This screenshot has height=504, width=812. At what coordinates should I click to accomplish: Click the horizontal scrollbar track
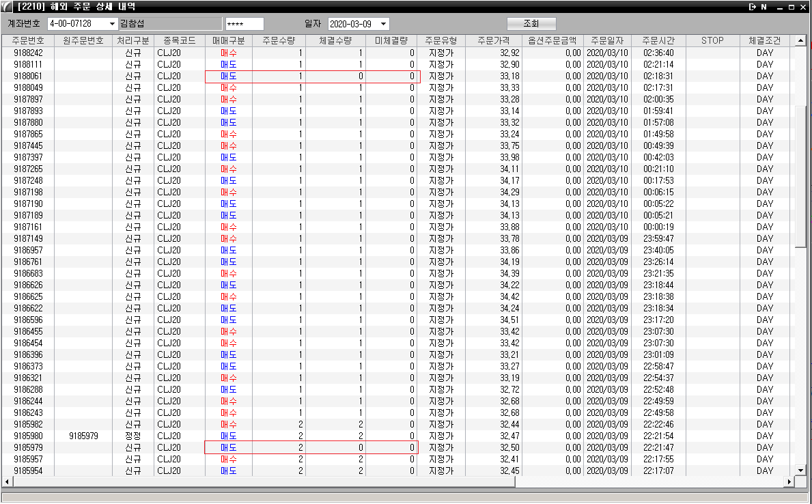(x=649, y=482)
